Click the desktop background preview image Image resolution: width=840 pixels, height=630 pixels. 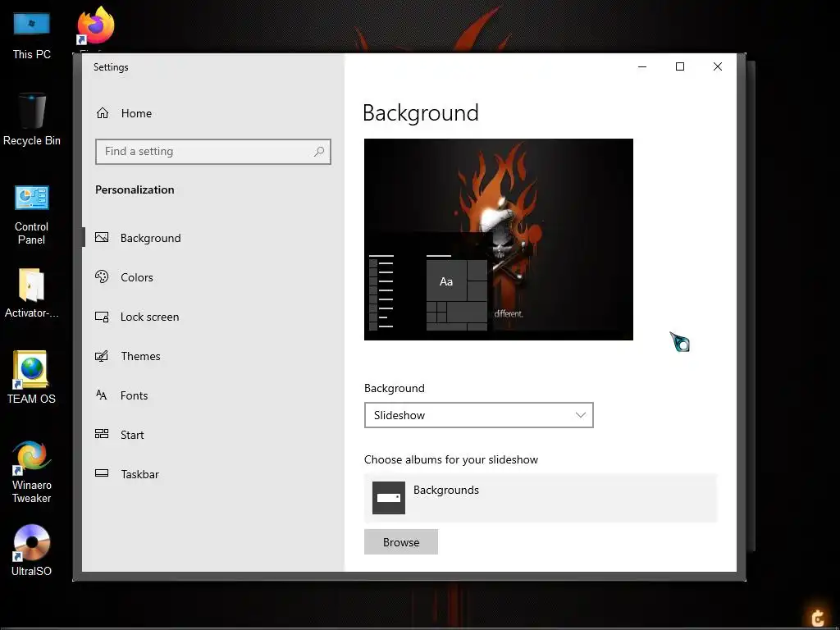[498, 239]
